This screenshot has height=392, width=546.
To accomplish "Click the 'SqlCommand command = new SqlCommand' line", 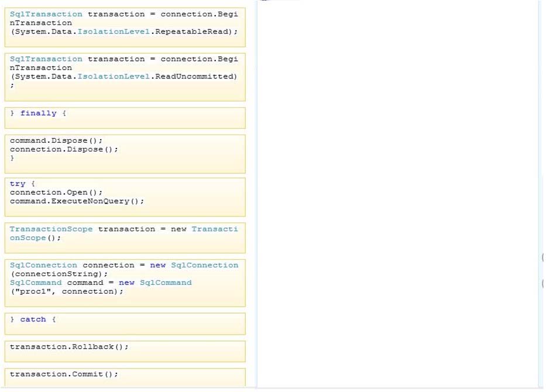I will (101, 283).
